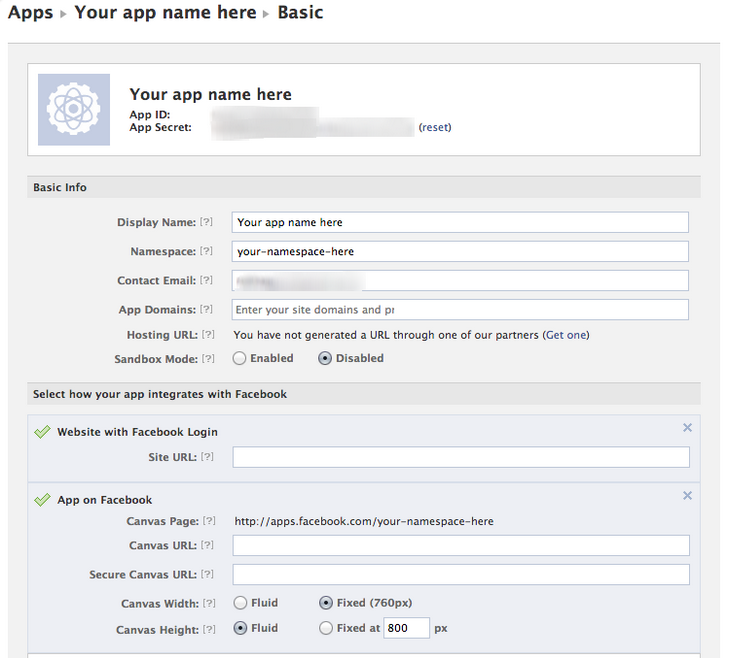This screenshot has width=730, height=665.
Task: Open help tooltip for Contact Email
Action: 206,280
